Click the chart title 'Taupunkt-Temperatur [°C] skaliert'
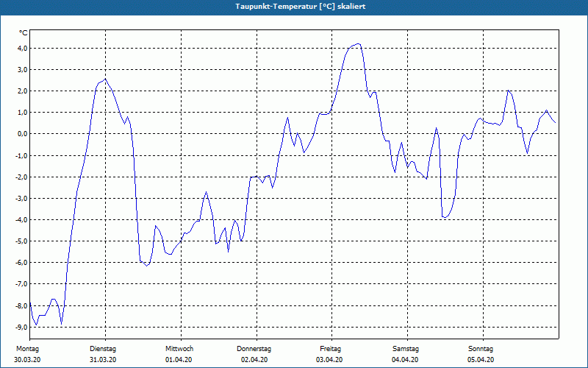The image size is (588, 368). (x=301, y=7)
